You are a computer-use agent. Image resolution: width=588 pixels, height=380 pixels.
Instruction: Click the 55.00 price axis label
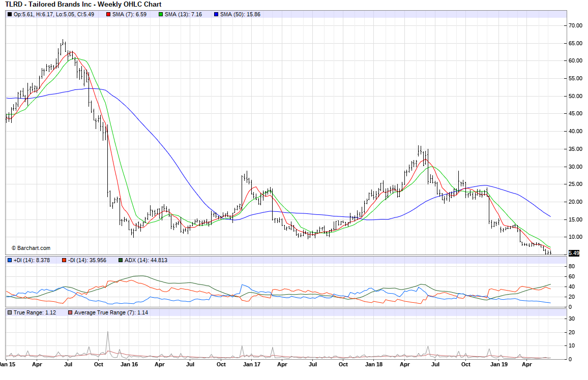[x=575, y=79]
